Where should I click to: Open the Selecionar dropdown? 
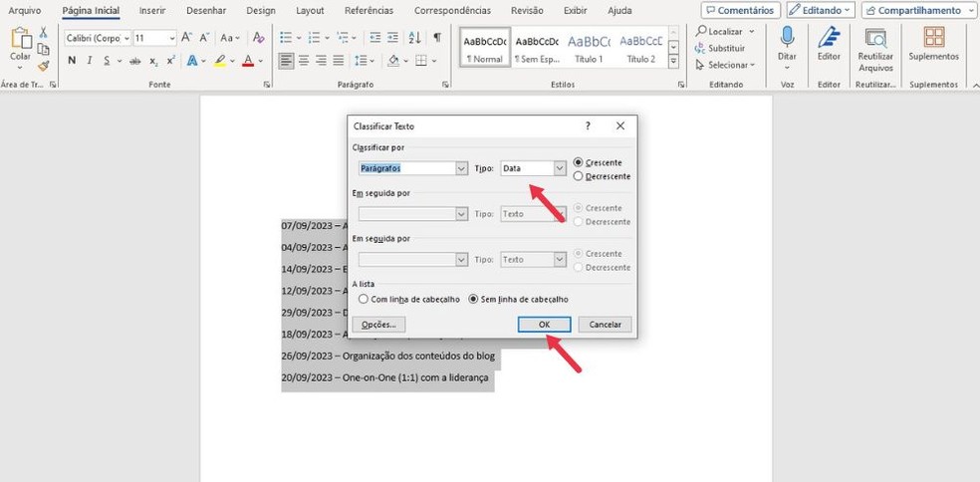[x=726, y=65]
